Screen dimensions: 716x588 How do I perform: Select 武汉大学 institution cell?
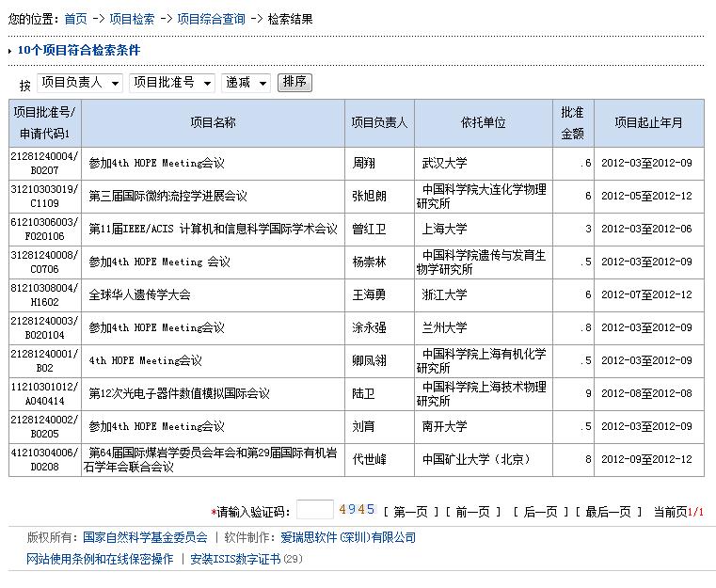pos(484,164)
